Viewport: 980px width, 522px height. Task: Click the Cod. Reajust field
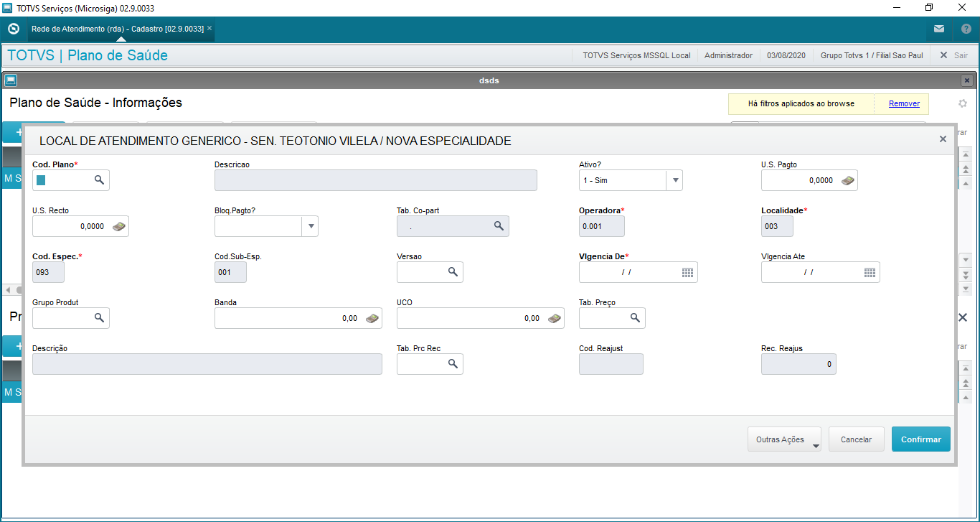point(611,364)
